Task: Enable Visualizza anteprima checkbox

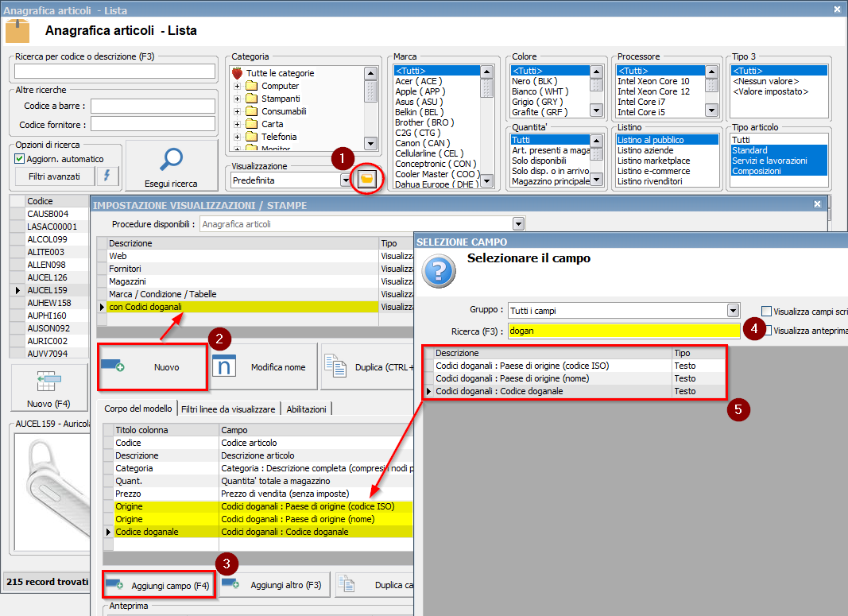Action: pyautogui.click(x=767, y=331)
